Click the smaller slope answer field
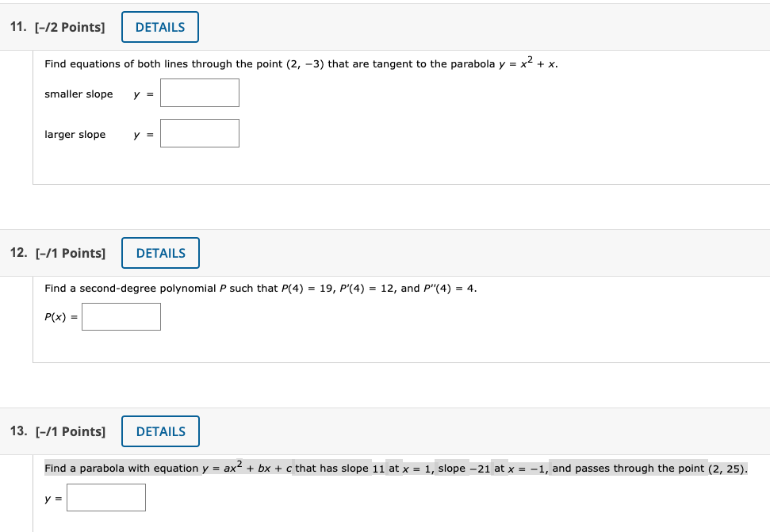The height and width of the screenshot is (532, 770). 199,92
